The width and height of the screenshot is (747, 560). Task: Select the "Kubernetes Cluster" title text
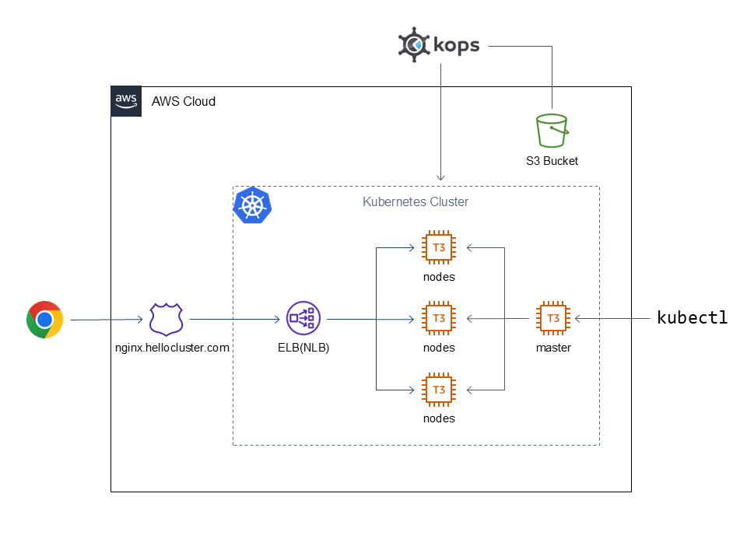click(x=416, y=202)
